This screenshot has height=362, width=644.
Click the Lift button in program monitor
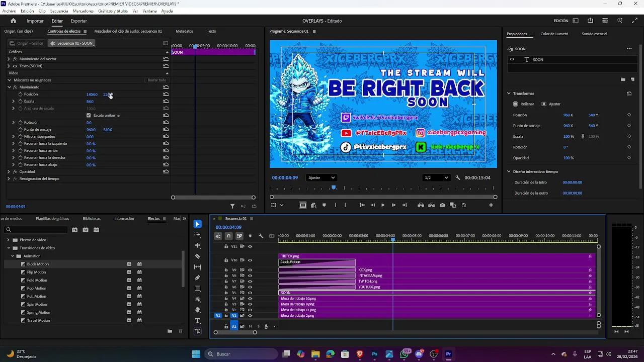(421, 205)
